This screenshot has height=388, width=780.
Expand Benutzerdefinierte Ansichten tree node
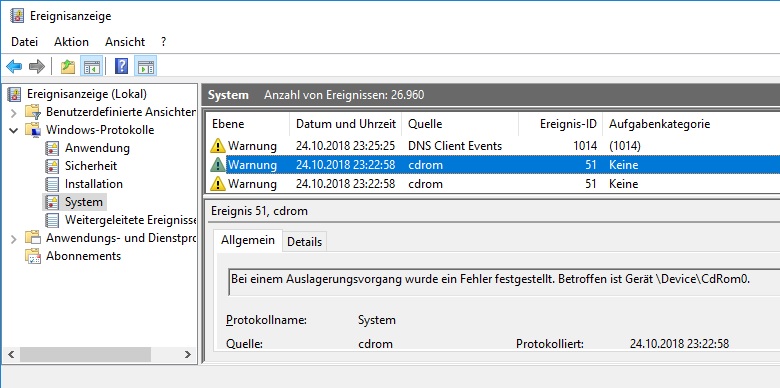pos(13,112)
